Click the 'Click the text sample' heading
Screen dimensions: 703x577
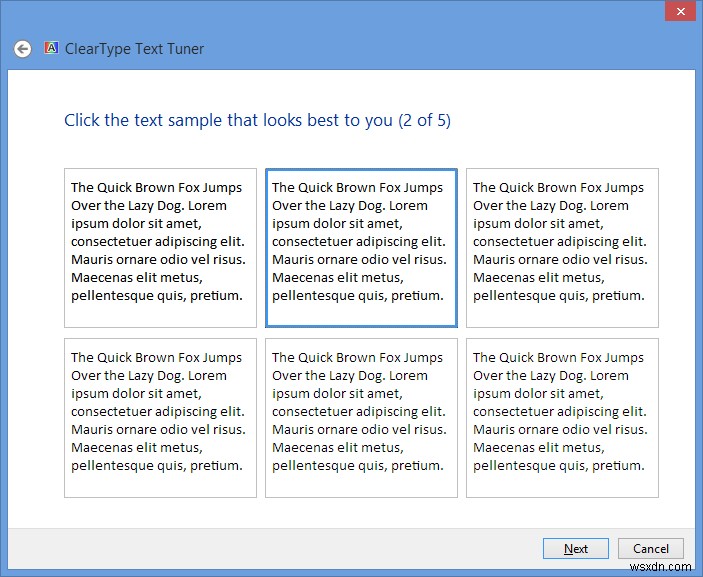[x=257, y=120]
